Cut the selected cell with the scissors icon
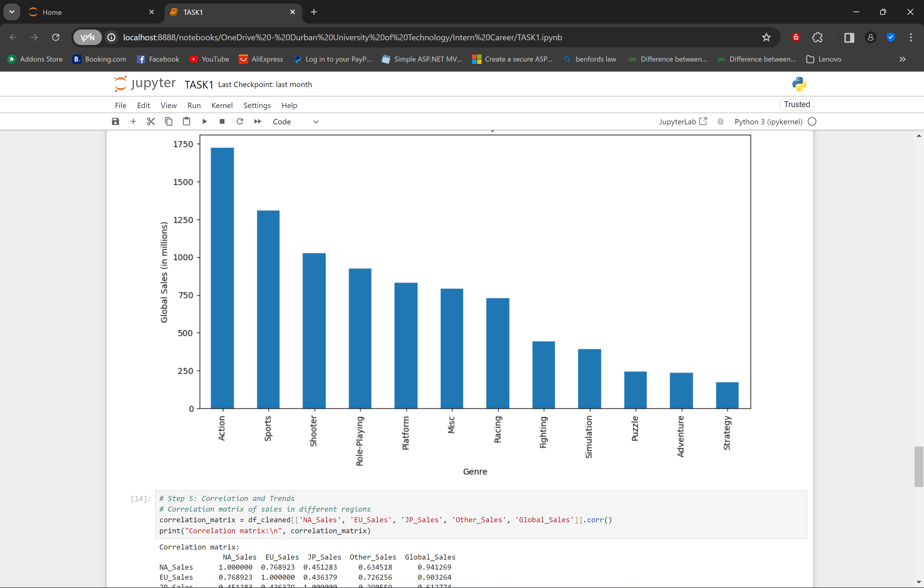 click(x=151, y=122)
